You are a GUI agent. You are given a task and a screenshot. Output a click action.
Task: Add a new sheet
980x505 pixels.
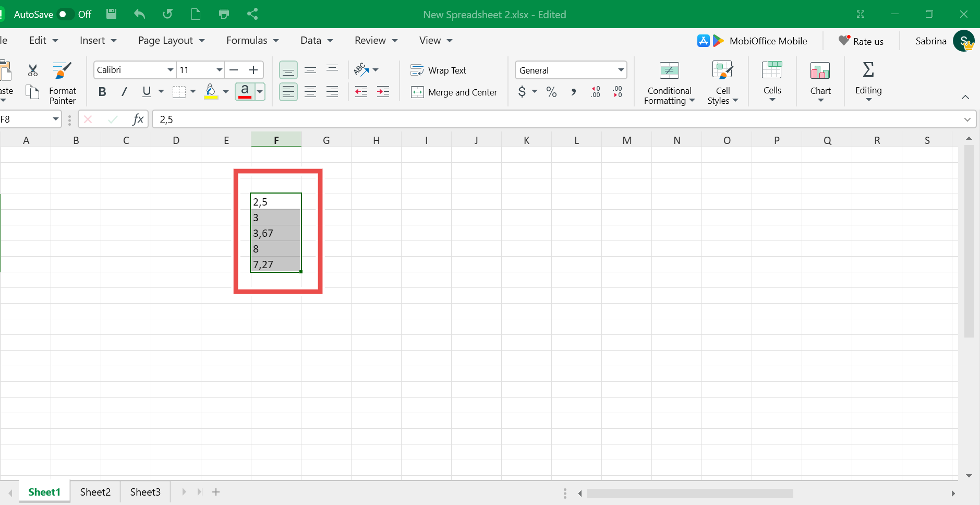coord(216,492)
